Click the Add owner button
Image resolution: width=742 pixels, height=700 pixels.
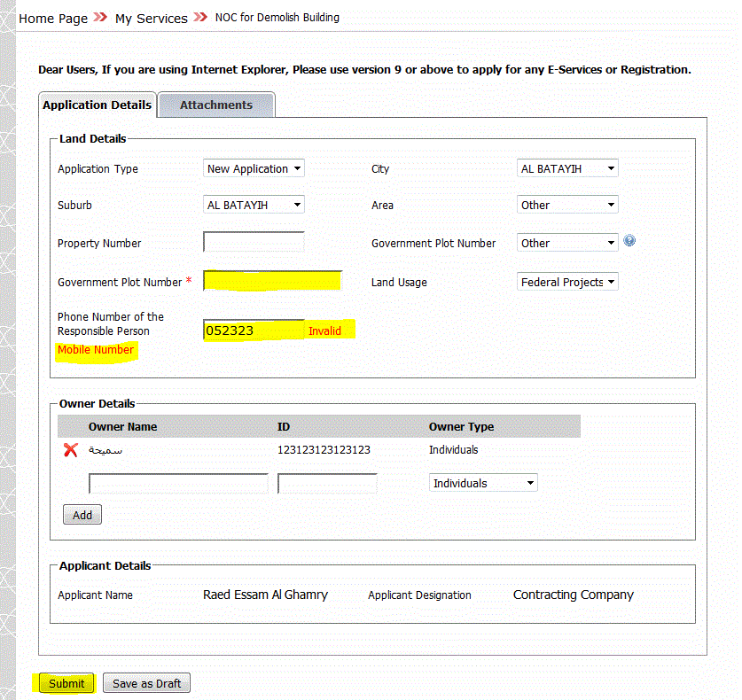[82, 515]
